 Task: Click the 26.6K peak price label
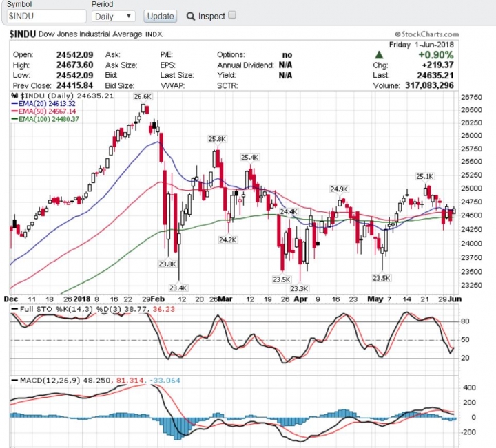click(143, 96)
